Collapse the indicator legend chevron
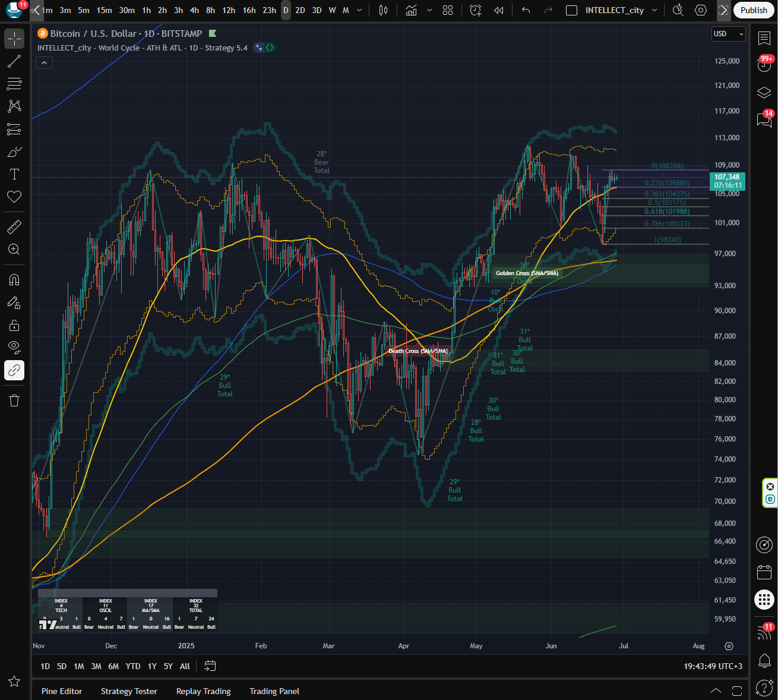The image size is (778, 700). pos(45,62)
